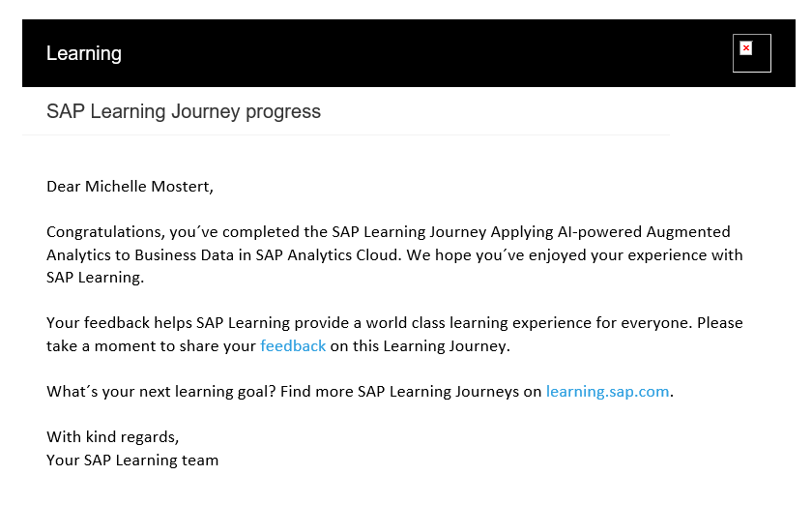Click the black header banner background
Screen dimensions: 812x505
pos(409,53)
